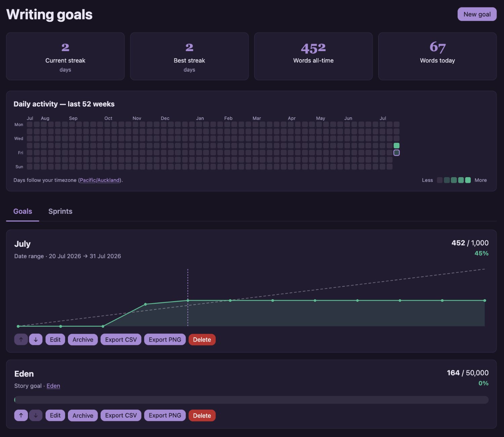The image size is (504, 437).
Task: Create a New goal
Action: [x=477, y=14]
